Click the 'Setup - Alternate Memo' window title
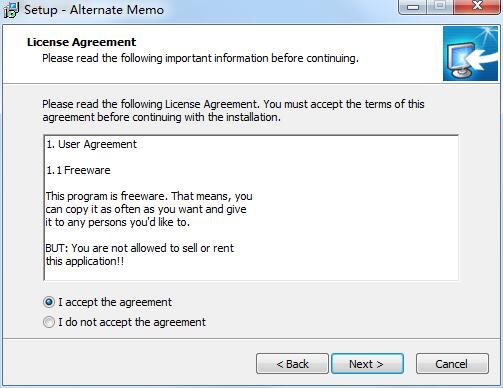Viewport: 503px width, 388px height. click(94, 10)
